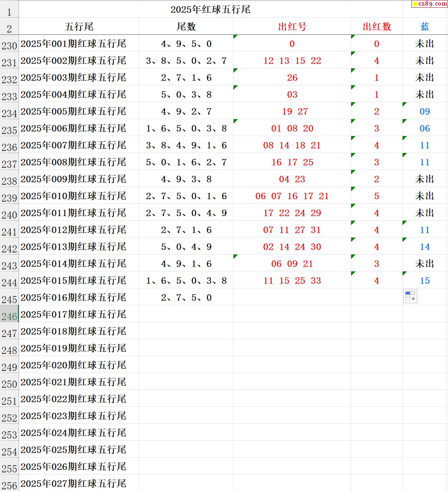Open the cz89.com watermark link
The height and width of the screenshot is (491, 448).
click(429, 4)
